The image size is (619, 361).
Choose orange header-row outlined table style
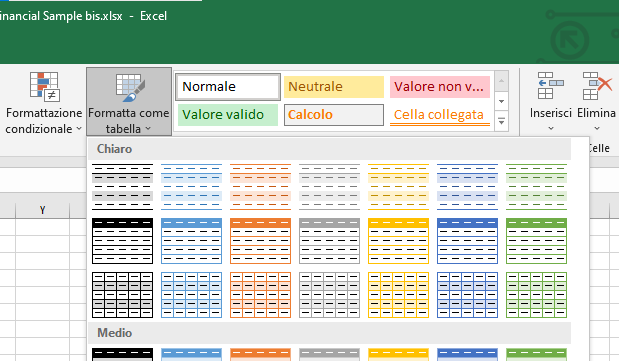pos(261,241)
